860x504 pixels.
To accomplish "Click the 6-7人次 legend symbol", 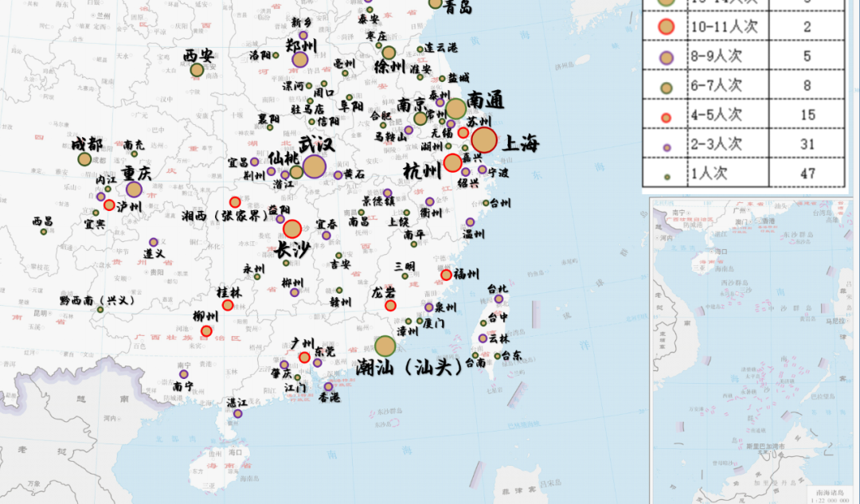I will pyautogui.click(x=666, y=88).
